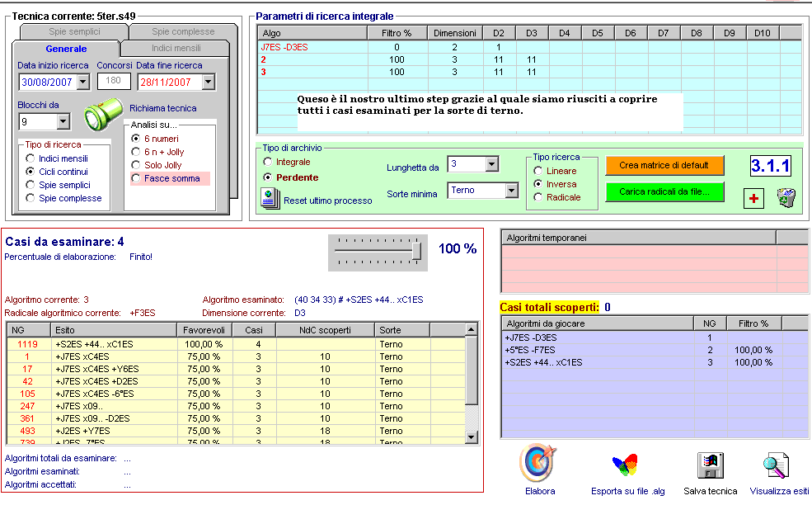
Task: Click the flashlight Richiama tecnica icon
Action: click(x=103, y=114)
